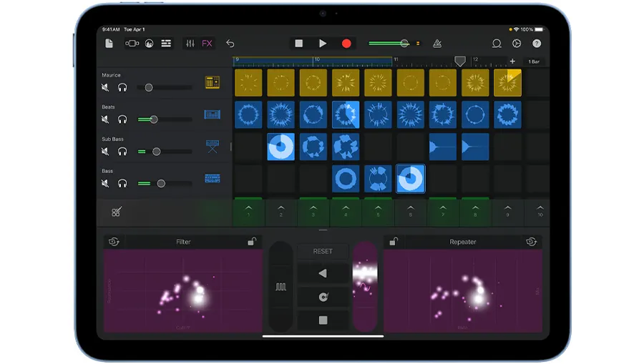Adjust Maurice track volume slider

pos(165,87)
